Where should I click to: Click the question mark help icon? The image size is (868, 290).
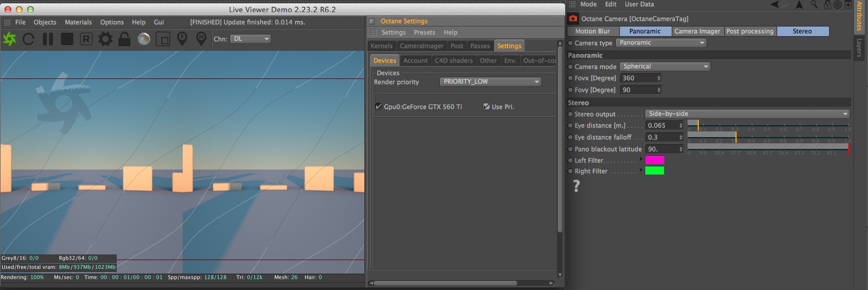tap(576, 186)
